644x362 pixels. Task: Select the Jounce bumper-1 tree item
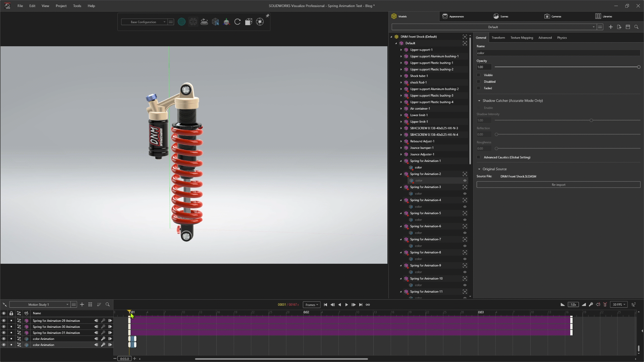coord(422,148)
